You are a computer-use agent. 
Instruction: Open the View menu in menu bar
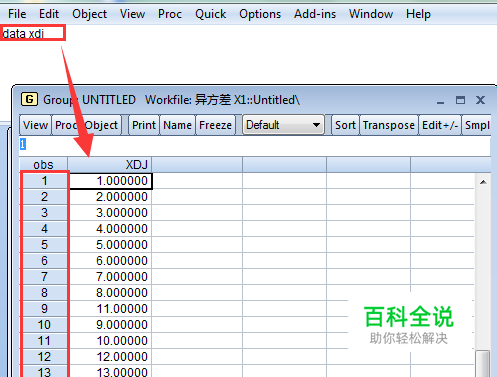(x=132, y=14)
